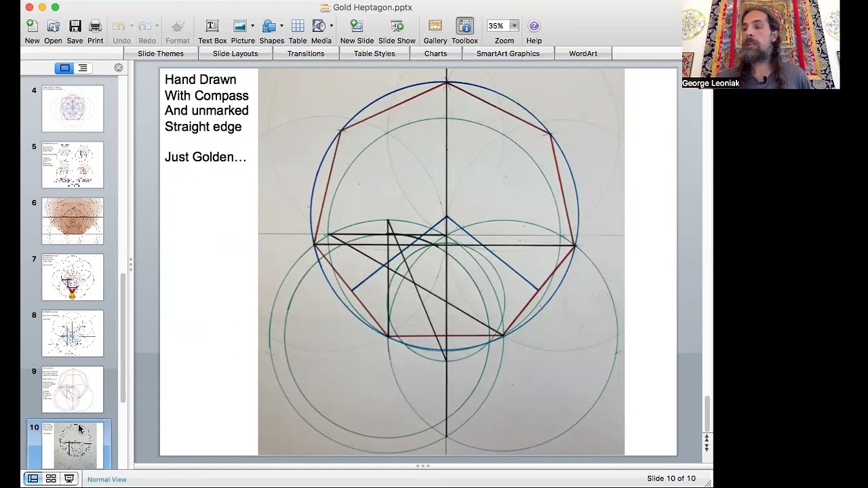868x488 pixels.
Task: Click the green zoom window button
Action: tap(55, 7)
